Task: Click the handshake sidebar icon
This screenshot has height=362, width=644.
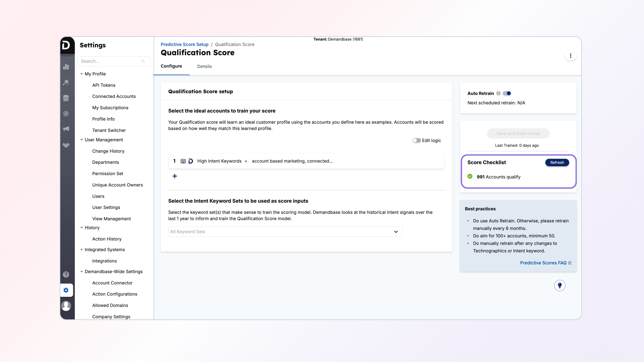Action: point(66,145)
